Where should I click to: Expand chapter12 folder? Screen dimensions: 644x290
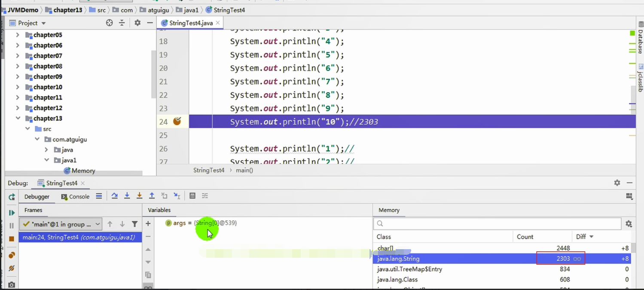point(18,108)
